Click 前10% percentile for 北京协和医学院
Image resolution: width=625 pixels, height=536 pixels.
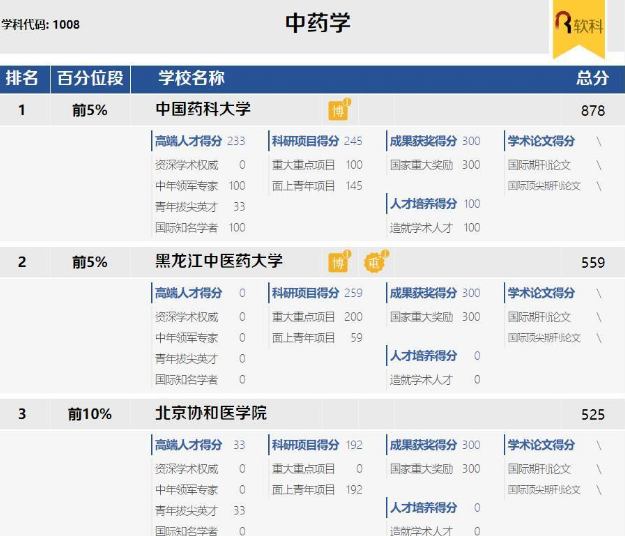[90, 414]
